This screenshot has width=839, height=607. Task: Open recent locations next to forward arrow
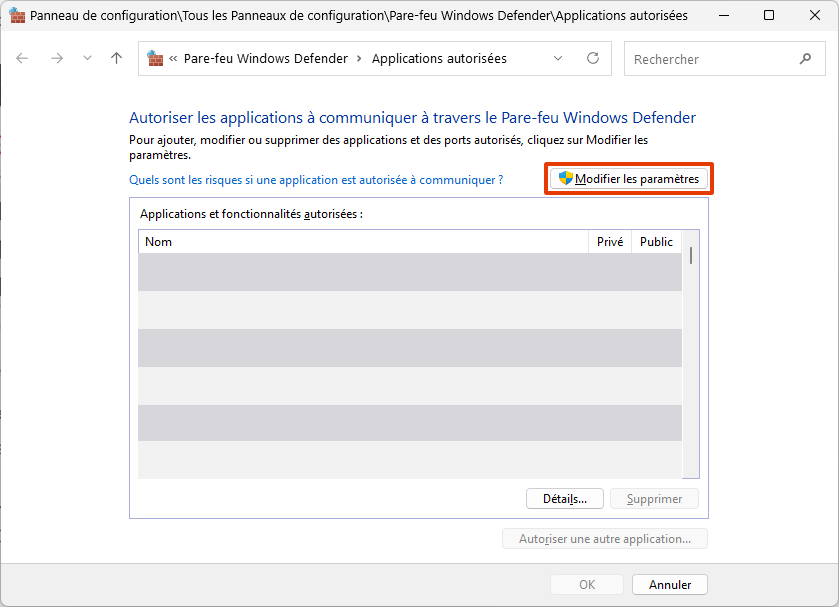[86, 58]
